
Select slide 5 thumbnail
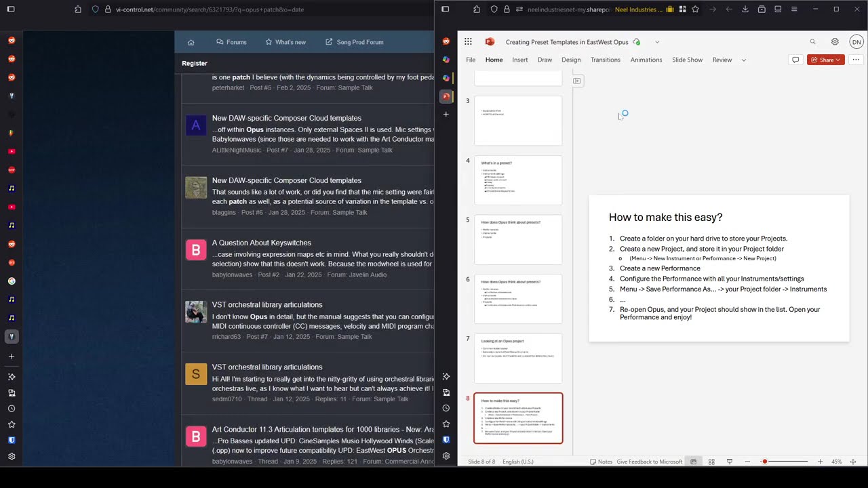pos(518,239)
